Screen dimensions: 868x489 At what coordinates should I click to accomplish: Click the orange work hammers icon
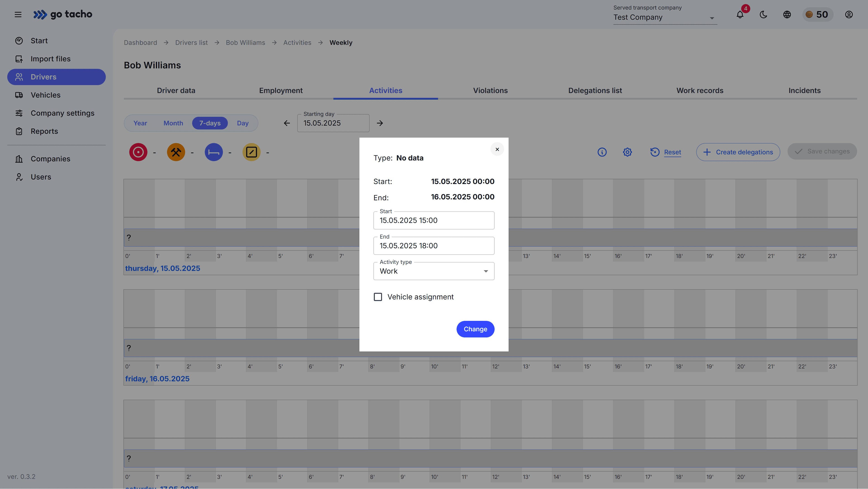coord(176,152)
